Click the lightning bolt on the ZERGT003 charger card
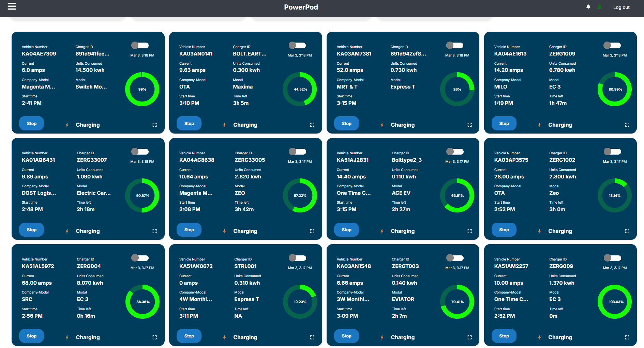The width and height of the screenshot is (644, 348). pos(382,337)
